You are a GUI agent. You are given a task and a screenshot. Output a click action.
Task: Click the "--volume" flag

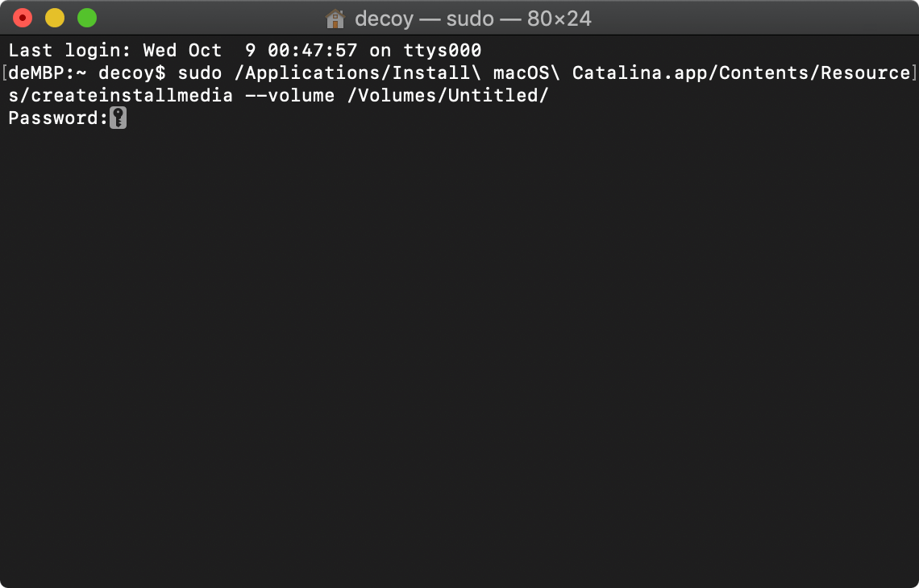coord(289,96)
